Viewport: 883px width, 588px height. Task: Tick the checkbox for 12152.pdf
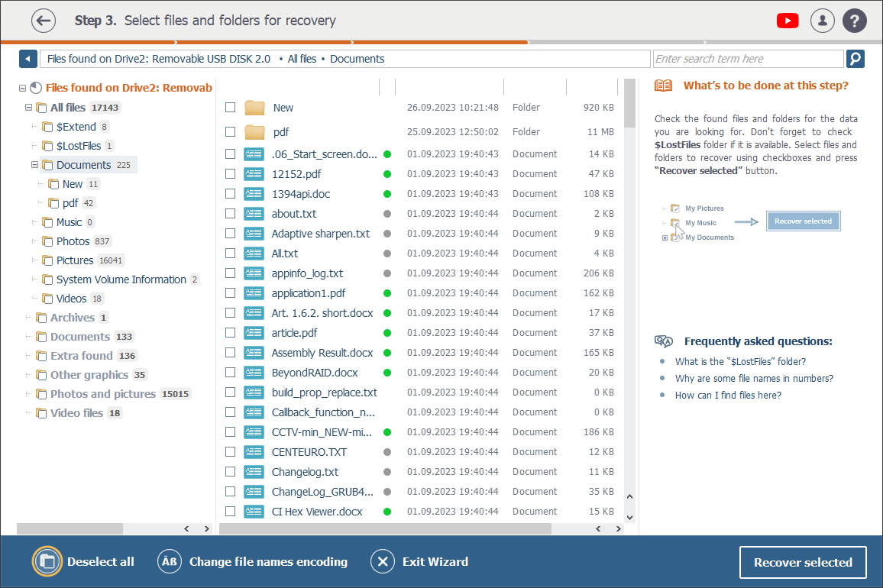pyautogui.click(x=231, y=174)
